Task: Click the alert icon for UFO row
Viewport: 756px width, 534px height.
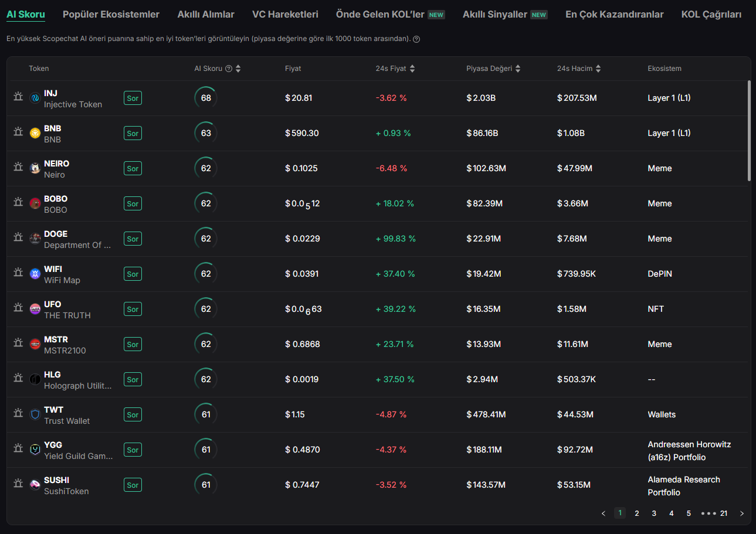Action: [18, 308]
